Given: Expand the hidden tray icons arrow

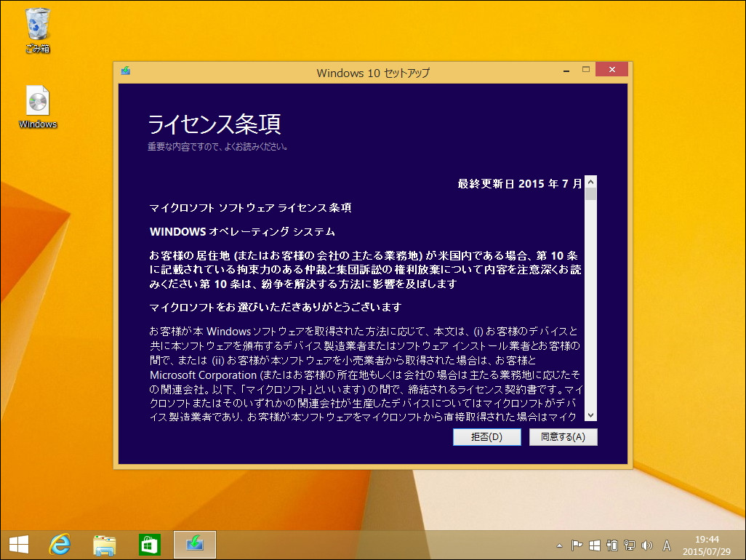Looking at the screenshot, I should click(x=559, y=544).
